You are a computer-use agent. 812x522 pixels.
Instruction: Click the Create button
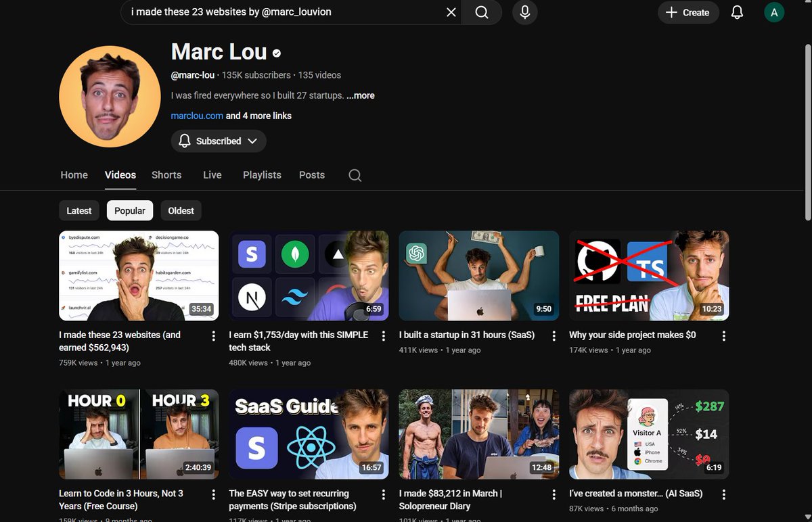(688, 12)
